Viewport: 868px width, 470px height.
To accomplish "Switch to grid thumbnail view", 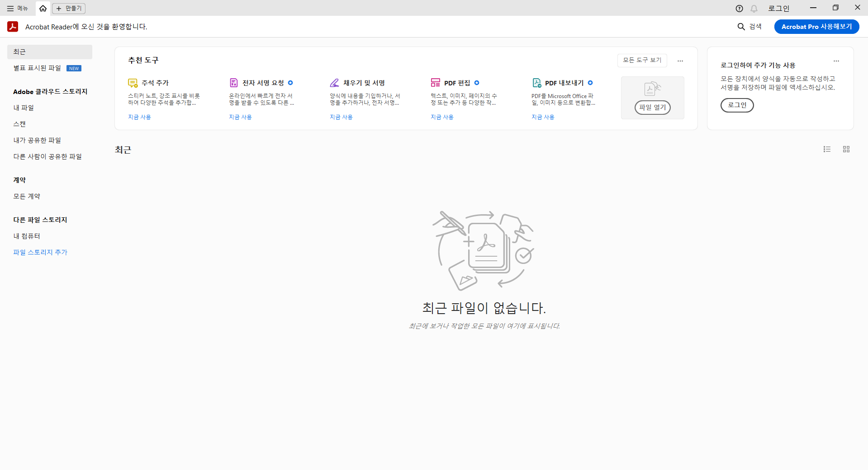I will point(846,149).
